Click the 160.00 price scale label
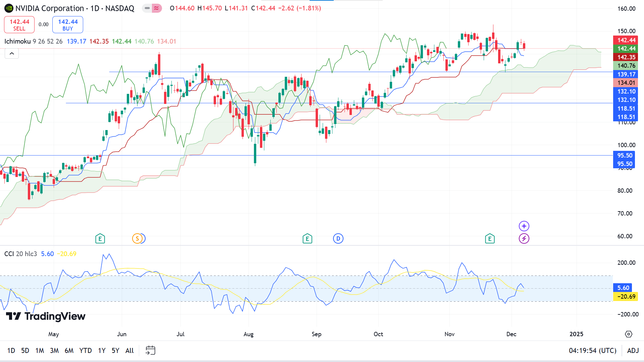The width and height of the screenshot is (644, 362). point(626,9)
